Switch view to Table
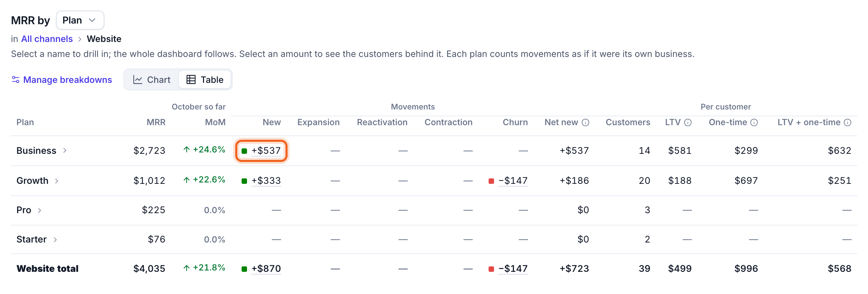Viewport: 868px width, 294px height. (205, 79)
